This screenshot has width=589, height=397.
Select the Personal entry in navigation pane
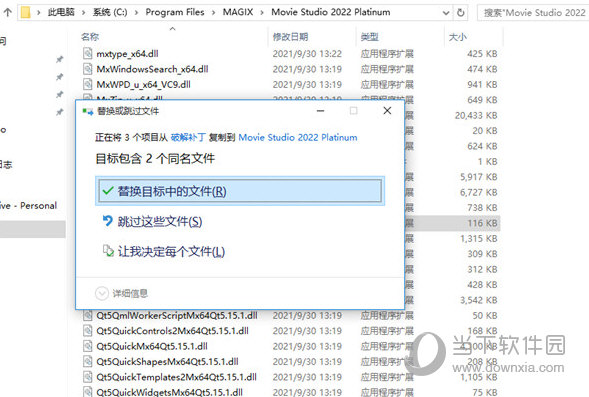point(29,205)
